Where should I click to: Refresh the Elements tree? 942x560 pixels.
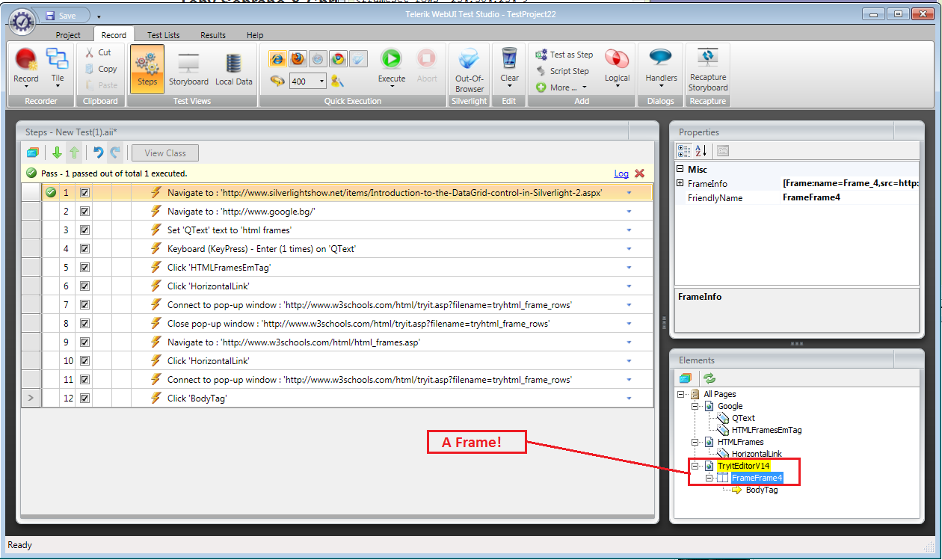(709, 379)
